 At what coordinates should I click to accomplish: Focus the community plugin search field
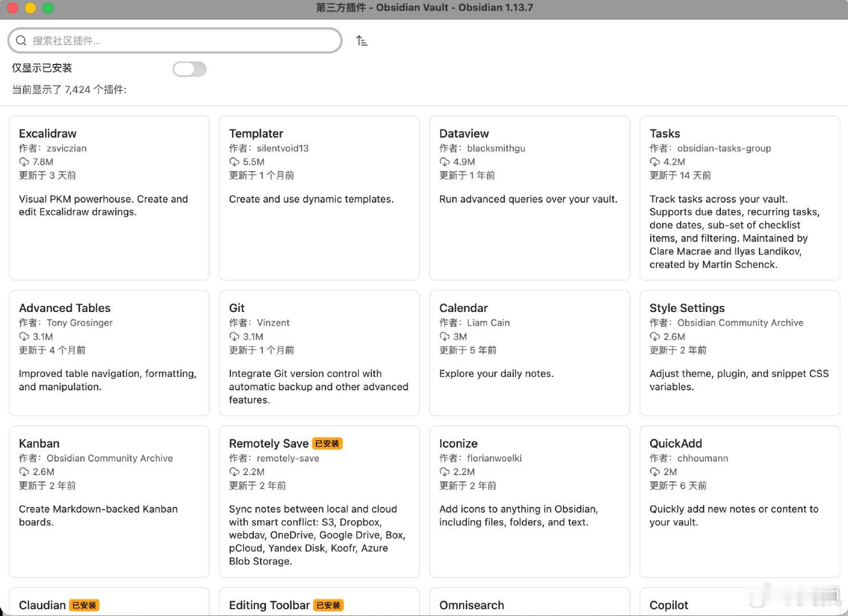point(175,40)
